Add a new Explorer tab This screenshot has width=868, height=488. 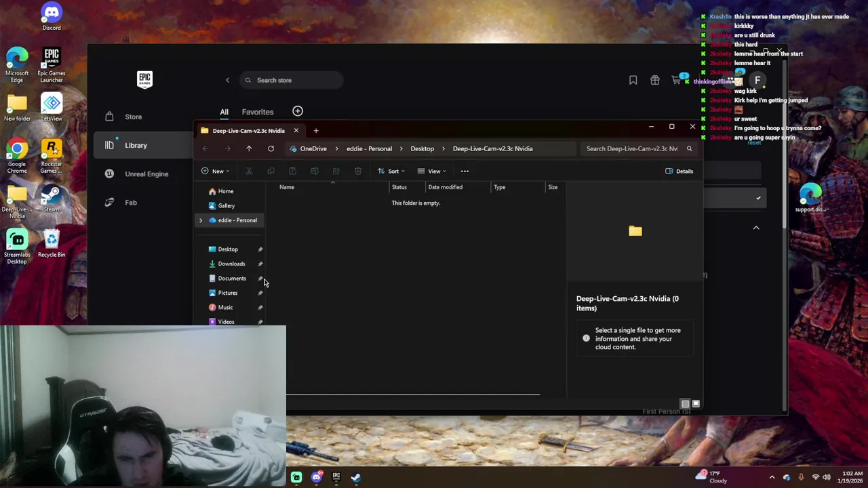click(316, 130)
